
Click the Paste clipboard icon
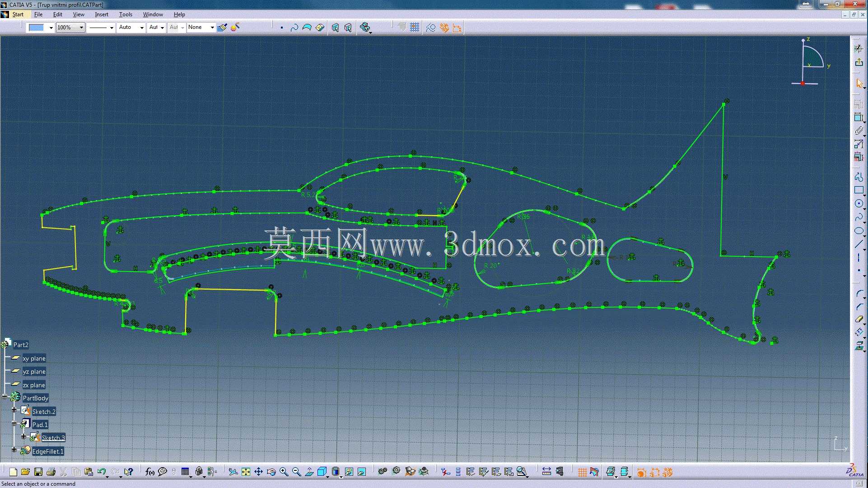click(x=89, y=472)
